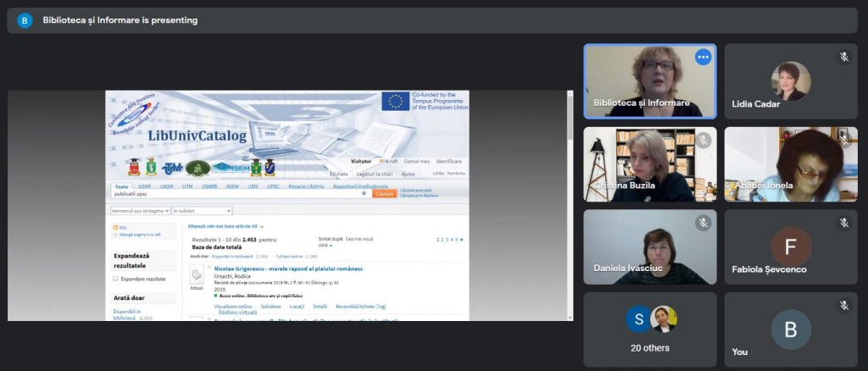868x371 pixels.
Task: Click the red university crest logo
Action: [x=133, y=167]
